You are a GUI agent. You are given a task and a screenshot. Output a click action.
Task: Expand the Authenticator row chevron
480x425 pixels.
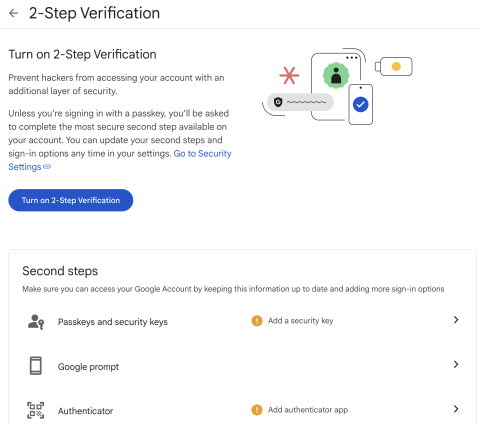[x=456, y=409]
